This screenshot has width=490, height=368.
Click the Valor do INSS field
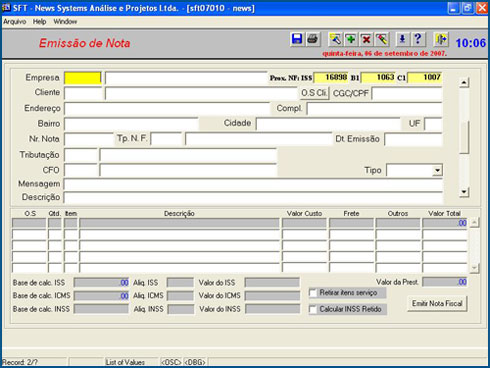(x=273, y=309)
